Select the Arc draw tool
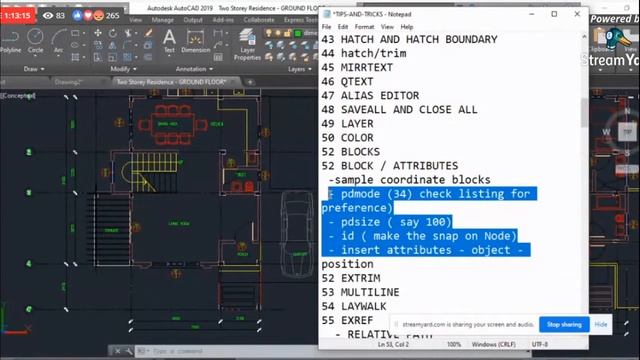The image size is (640, 360). click(x=58, y=41)
